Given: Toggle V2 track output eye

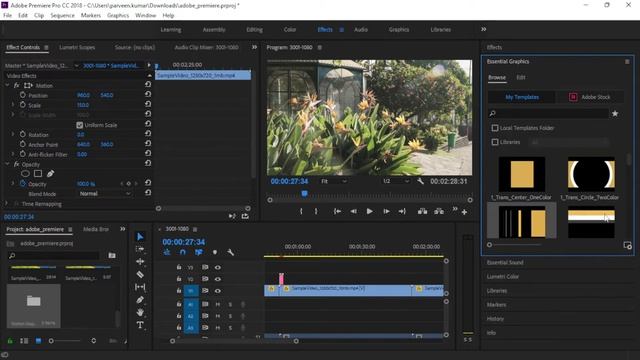Looking at the screenshot, I should point(218,279).
